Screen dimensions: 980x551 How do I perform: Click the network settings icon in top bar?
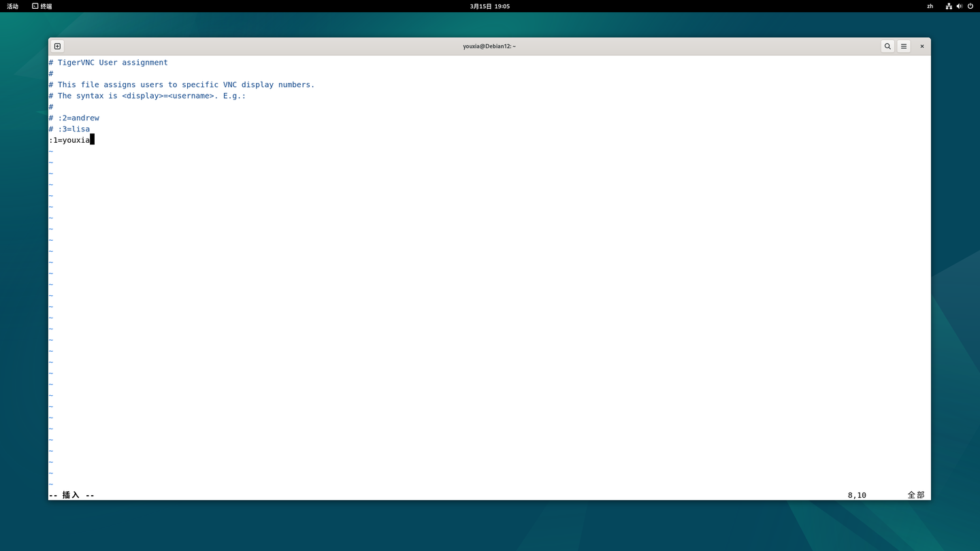[x=949, y=6]
